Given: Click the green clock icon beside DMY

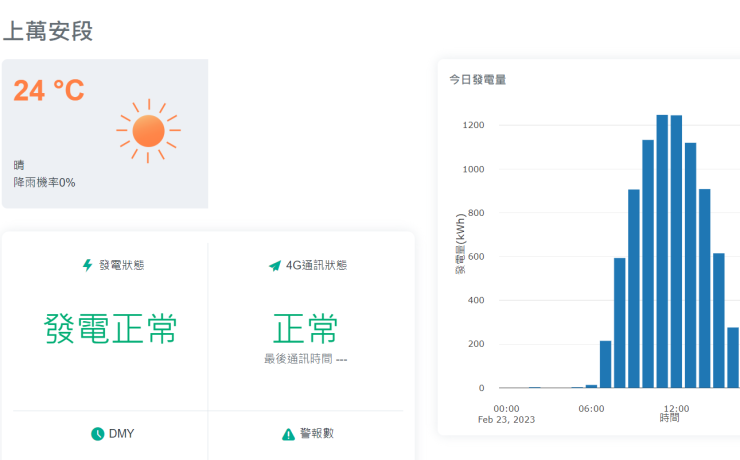Looking at the screenshot, I should tap(98, 434).
